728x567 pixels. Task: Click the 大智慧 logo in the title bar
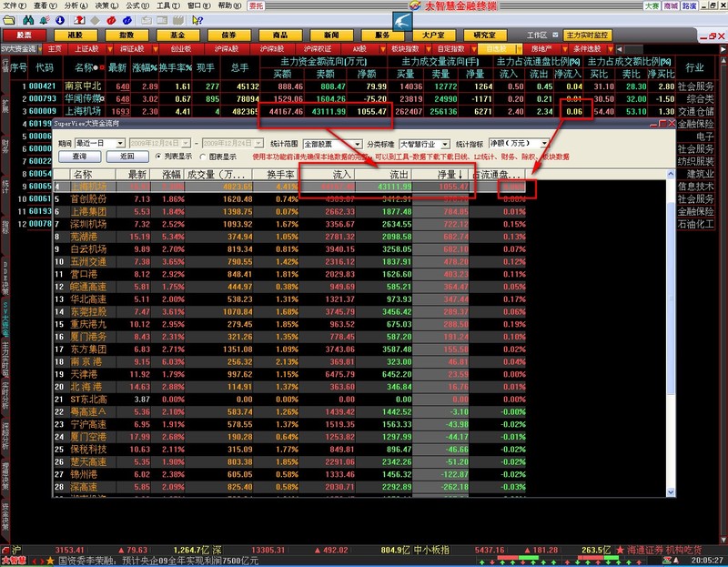click(x=415, y=5)
